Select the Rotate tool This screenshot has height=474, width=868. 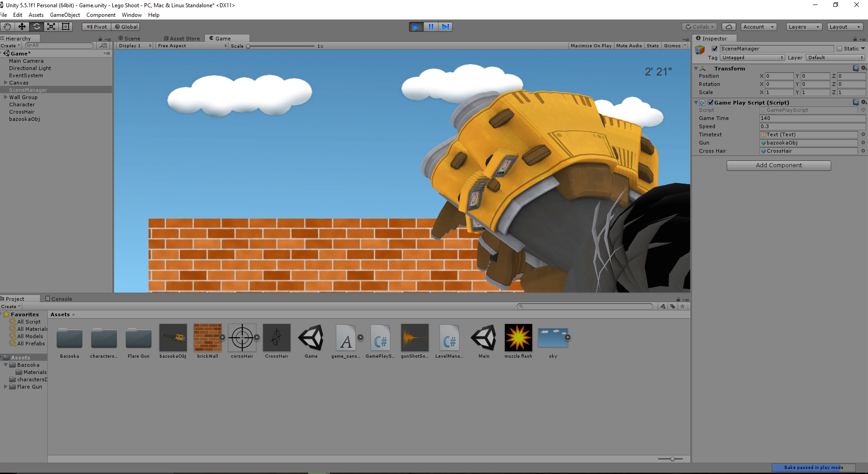37,27
